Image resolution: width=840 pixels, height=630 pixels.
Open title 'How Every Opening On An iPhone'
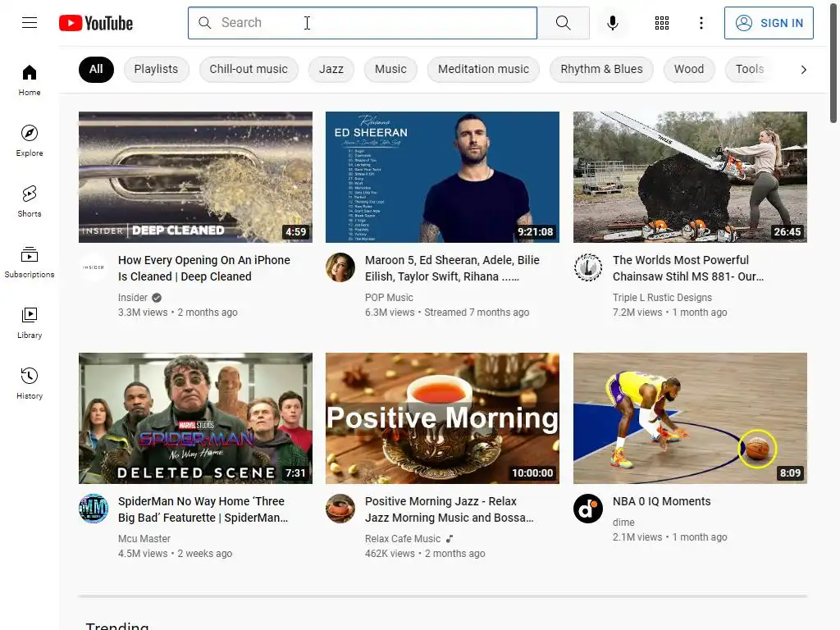tap(204, 268)
